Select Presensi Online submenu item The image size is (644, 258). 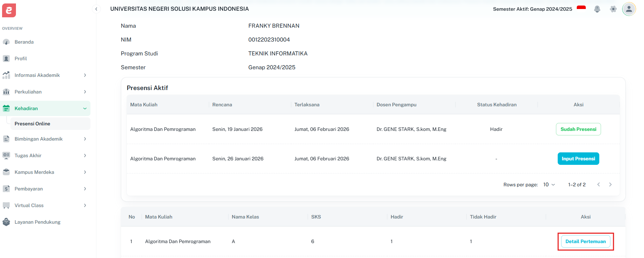[x=50, y=124]
